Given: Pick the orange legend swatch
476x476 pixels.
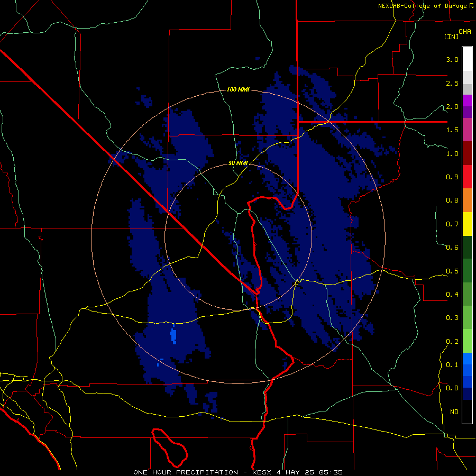Looking at the screenshot, I should pyautogui.click(x=467, y=200).
